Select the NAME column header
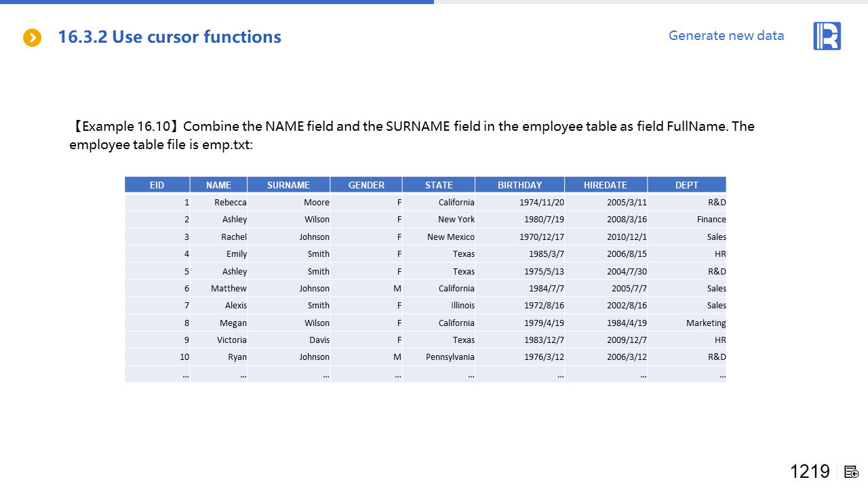Image resolution: width=868 pixels, height=488 pixels. [x=218, y=185]
